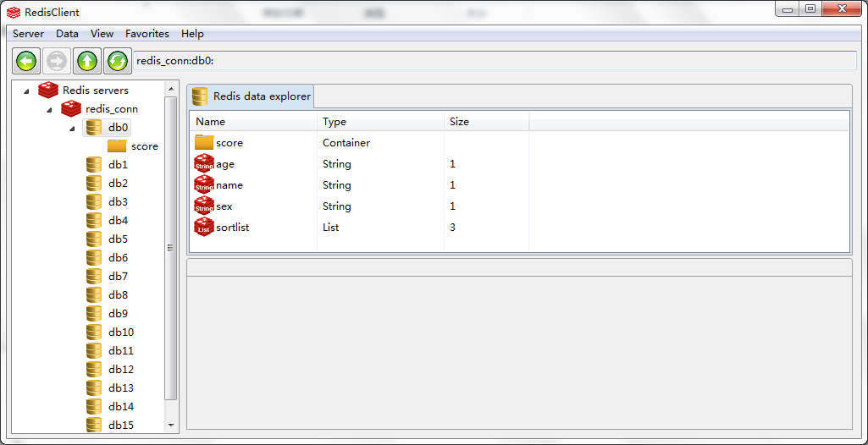This screenshot has height=445, width=868.
Task: Click the tree scrollbar down arrow
Action: [x=170, y=425]
